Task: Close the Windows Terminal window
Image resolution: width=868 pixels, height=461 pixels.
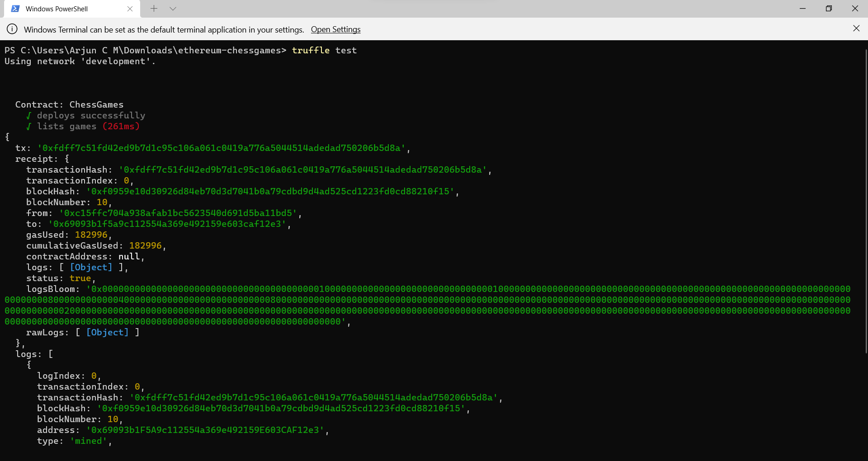Action: coord(855,9)
